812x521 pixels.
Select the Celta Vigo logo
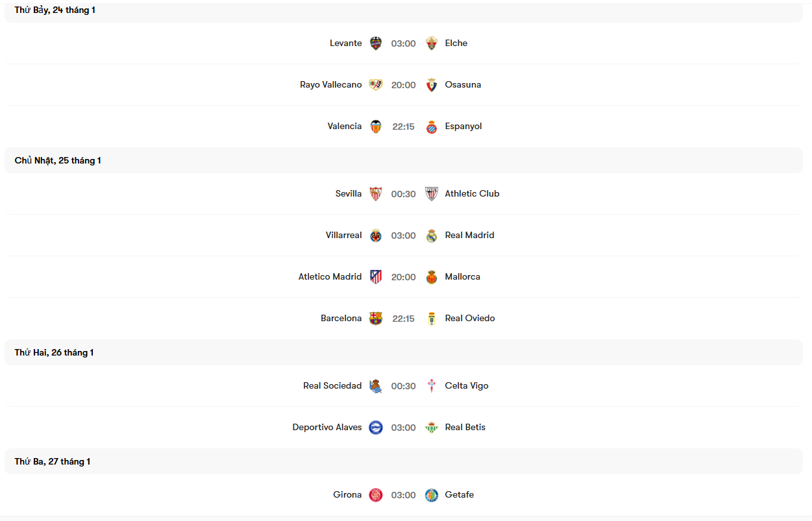pyautogui.click(x=432, y=385)
